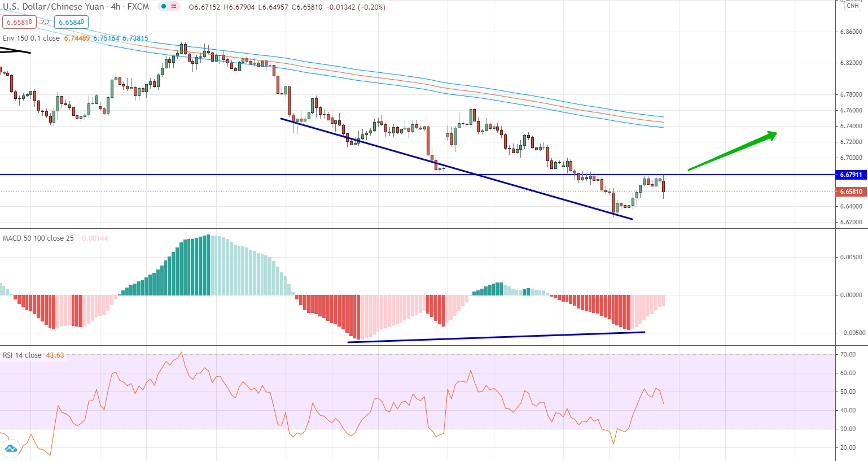Screen dimensions: 868x461
Task: Click the RSI axis label 70.00
Action: pos(848,355)
